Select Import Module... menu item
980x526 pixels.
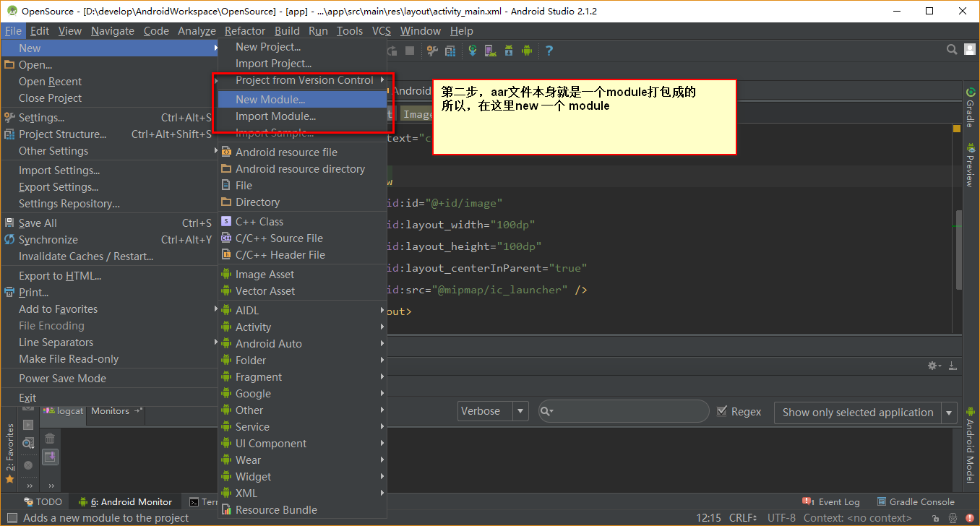point(303,116)
